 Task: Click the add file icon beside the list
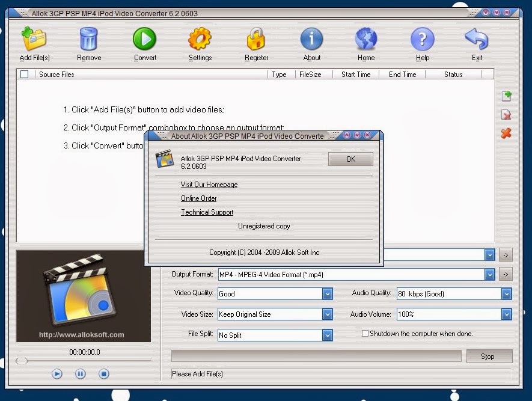tap(506, 96)
